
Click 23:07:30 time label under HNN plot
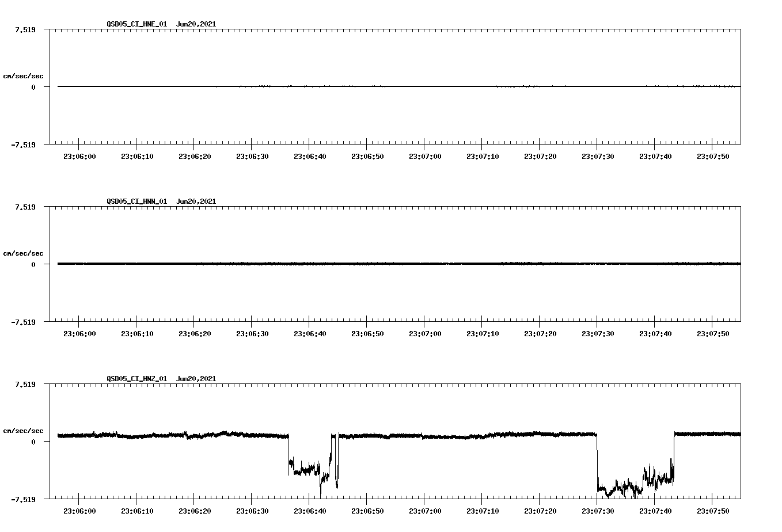point(598,334)
